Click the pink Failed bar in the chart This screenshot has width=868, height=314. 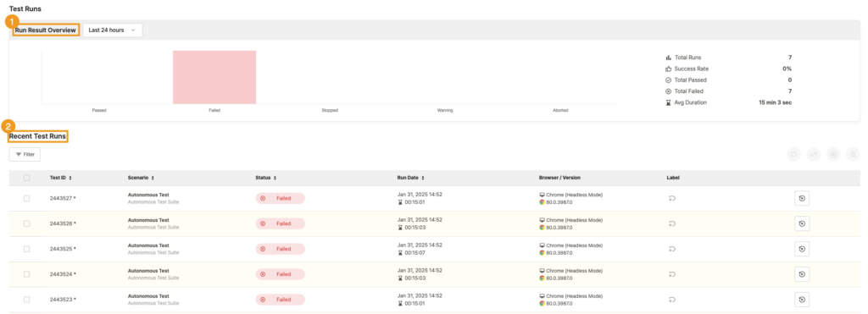pos(214,77)
